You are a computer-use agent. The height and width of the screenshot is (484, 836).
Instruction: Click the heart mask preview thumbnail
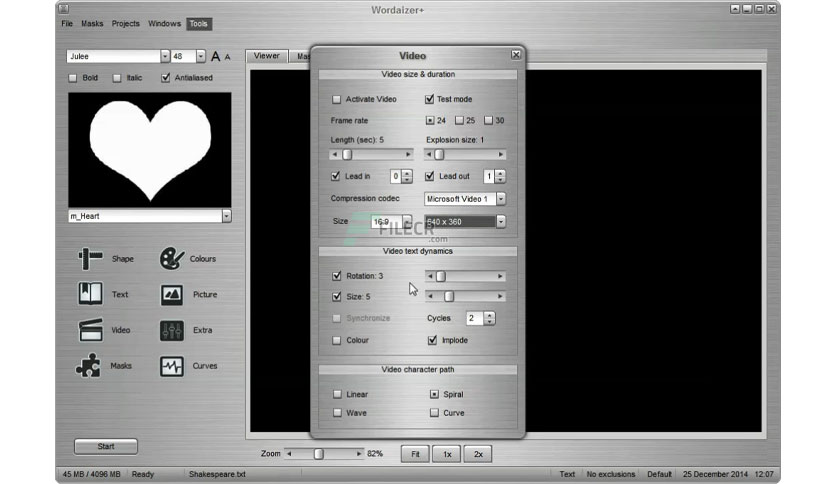click(150, 150)
